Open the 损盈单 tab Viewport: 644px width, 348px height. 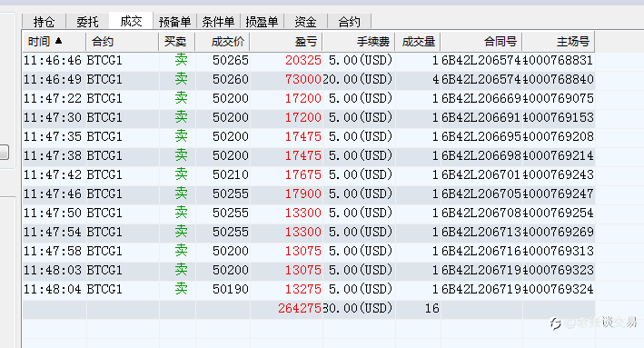[262, 22]
